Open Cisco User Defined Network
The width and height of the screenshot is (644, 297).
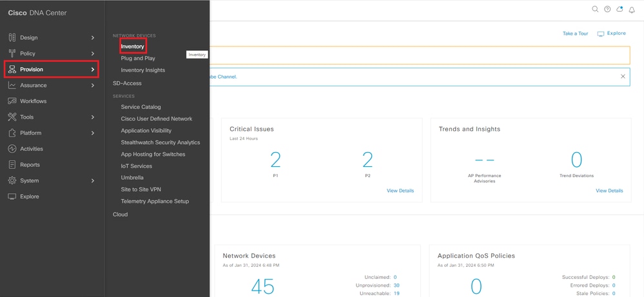point(157,119)
